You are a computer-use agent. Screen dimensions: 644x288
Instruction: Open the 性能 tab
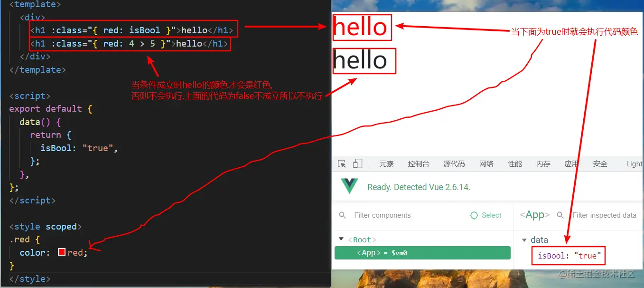click(515, 164)
